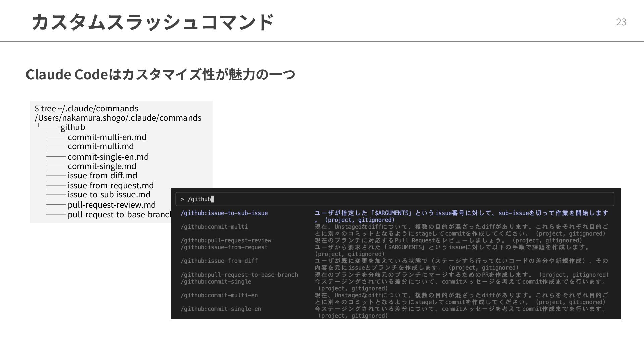The width and height of the screenshot is (644, 362).
Task: Select /github:commit-single suggestion
Action: 216,282
